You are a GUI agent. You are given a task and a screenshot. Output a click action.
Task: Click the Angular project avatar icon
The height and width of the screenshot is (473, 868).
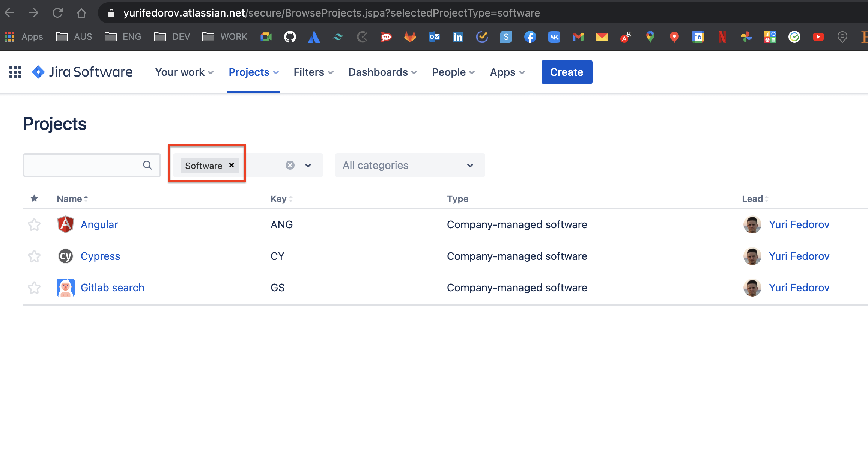point(65,224)
